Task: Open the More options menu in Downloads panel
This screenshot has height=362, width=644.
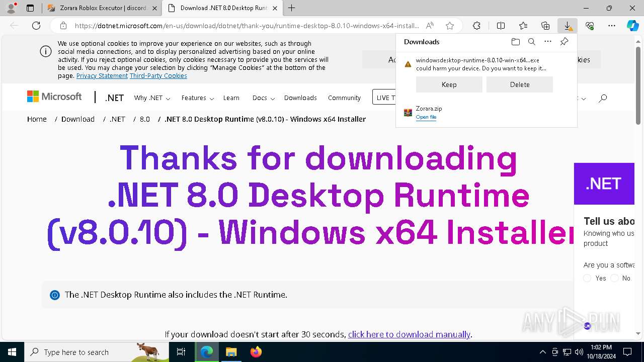Action: [548, 42]
